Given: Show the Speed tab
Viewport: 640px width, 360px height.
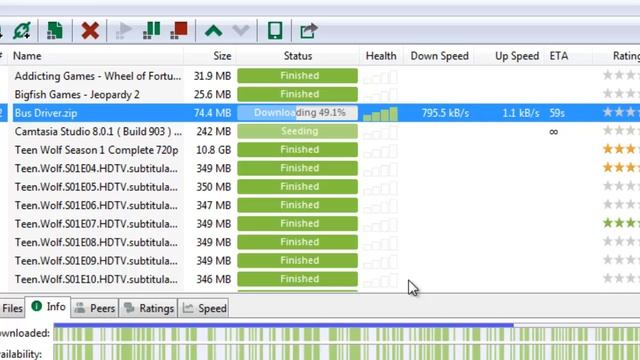Looking at the screenshot, I should coord(204,308).
